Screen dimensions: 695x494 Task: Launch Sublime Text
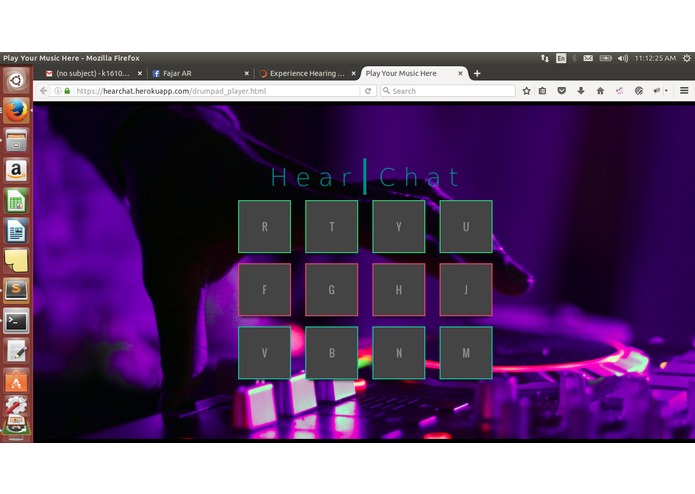[16, 291]
